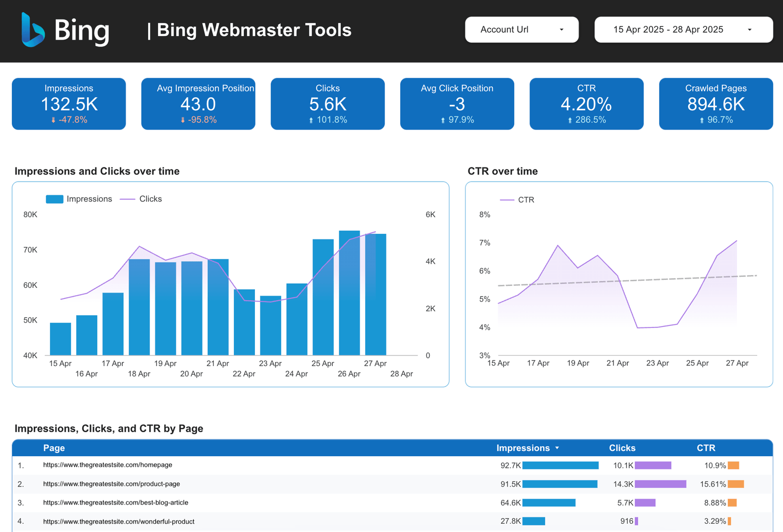Select the Avg Click Position scorecard
Viewport: 783px width, 532px height.
coord(457,104)
